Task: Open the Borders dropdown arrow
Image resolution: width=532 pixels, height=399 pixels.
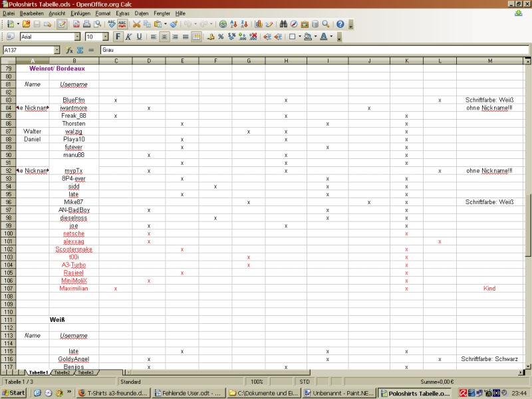Action: [x=300, y=37]
